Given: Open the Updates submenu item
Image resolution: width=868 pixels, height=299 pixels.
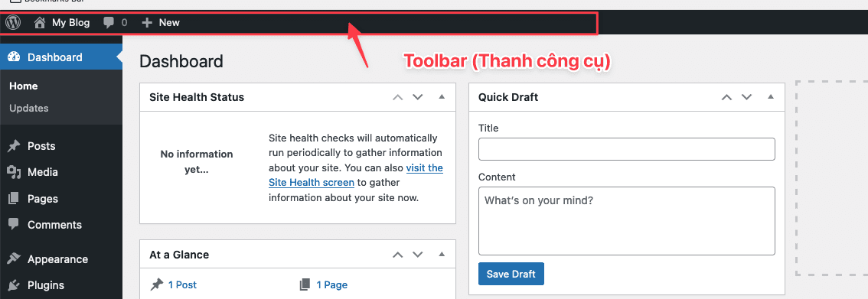Looking at the screenshot, I should [29, 109].
